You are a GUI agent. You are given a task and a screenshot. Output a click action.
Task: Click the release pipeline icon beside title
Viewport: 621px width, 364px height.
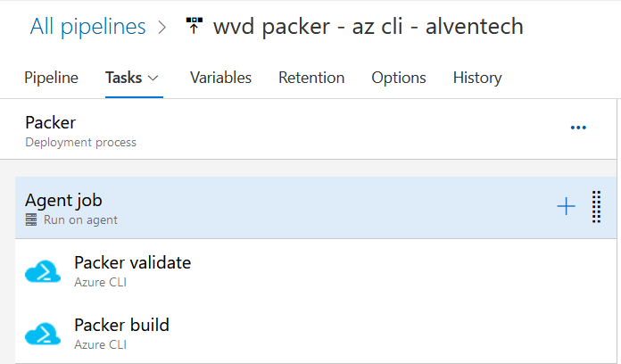tap(195, 26)
